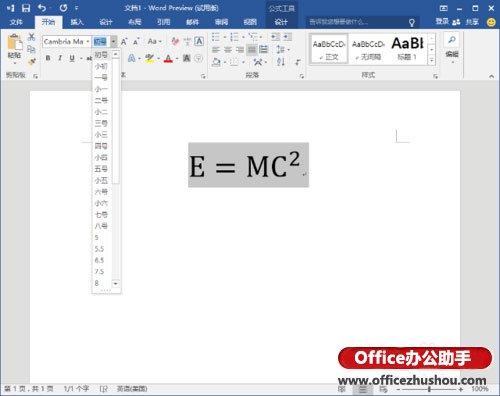Open the Font Color red A swatch
This screenshot has height=396, width=500.
pyautogui.click(x=168, y=59)
